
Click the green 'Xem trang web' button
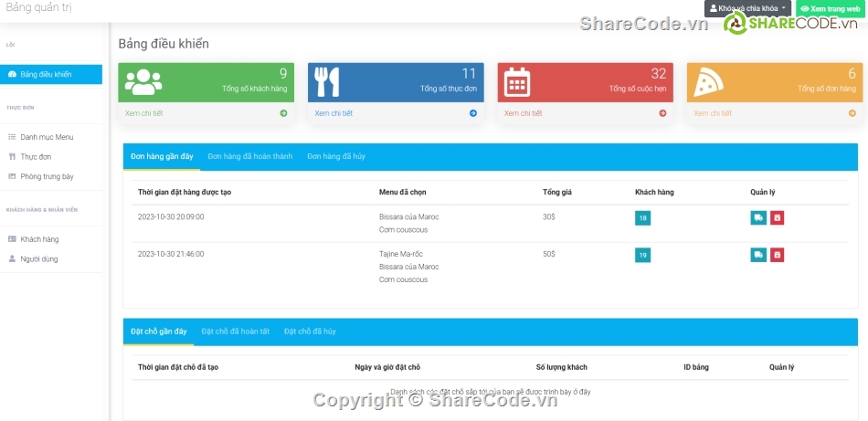click(830, 8)
